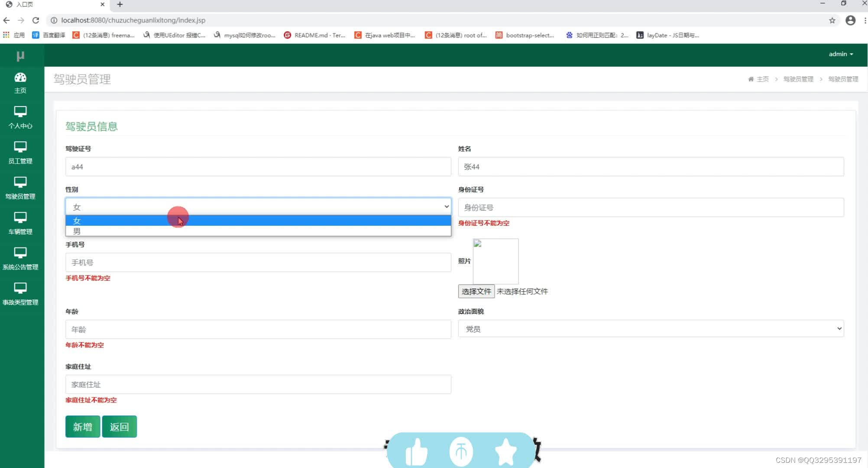Open the README.md bookmark
This screenshot has height=468, width=868.
point(314,35)
